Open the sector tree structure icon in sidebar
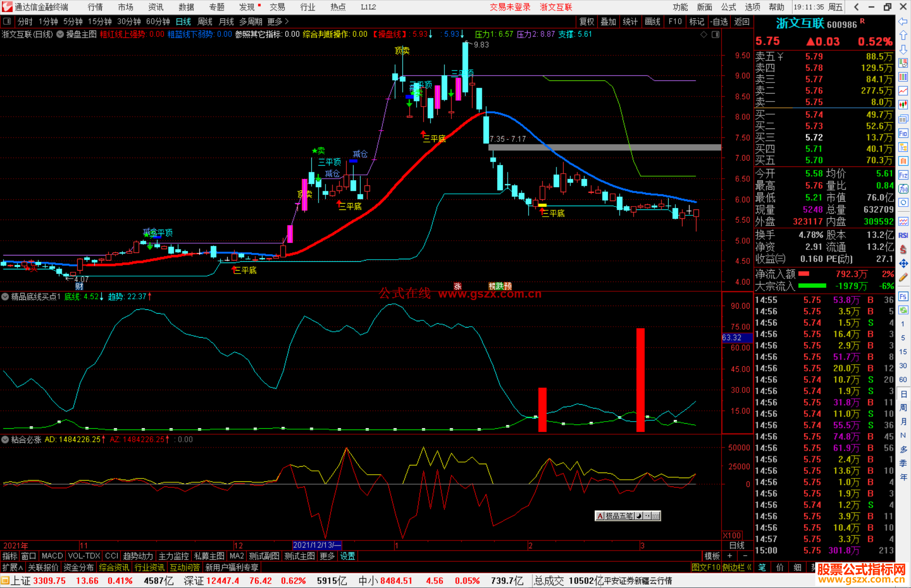The width and height of the screenshot is (911, 588). [903, 147]
